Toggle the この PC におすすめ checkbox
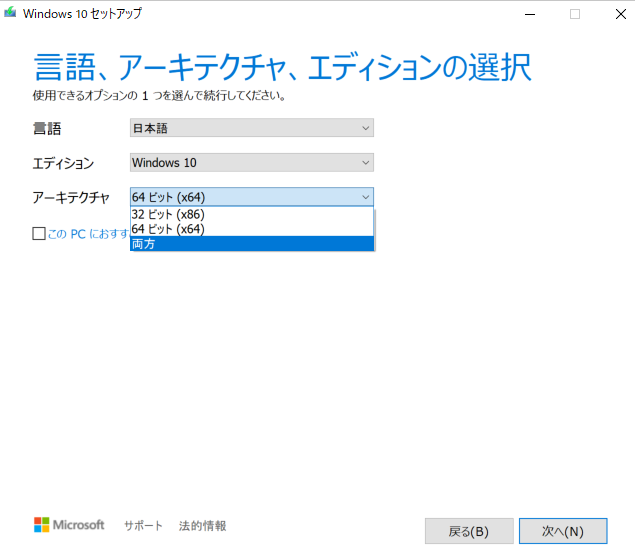 39,234
